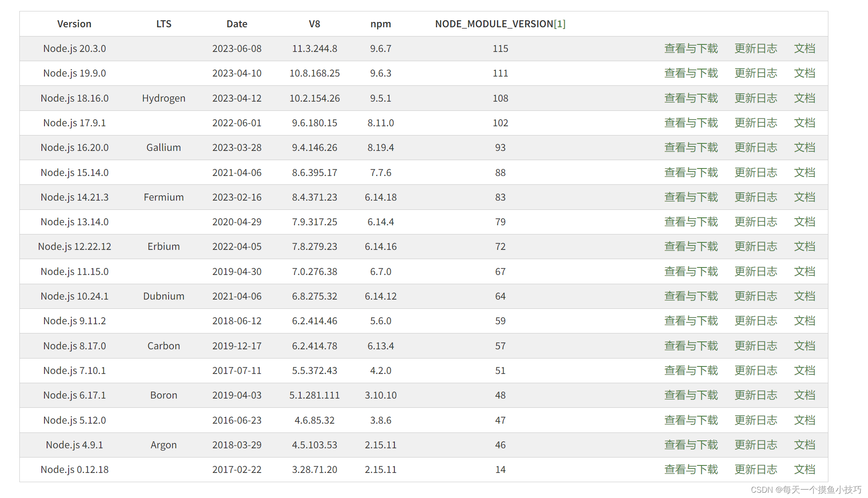Click 查看与下载 for Node.js 9.11.2
The height and width of the screenshot is (498, 868).
691,321
